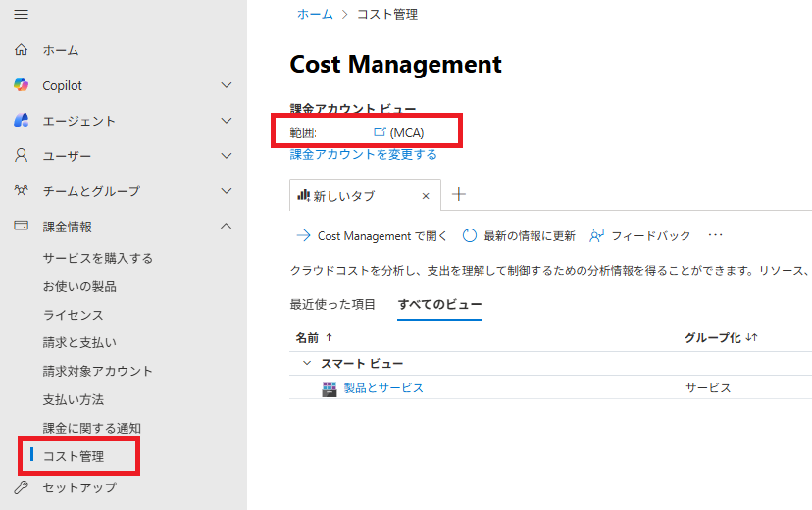The image size is (812, 510).
Task: Click the エージェント agents icon
Action: click(x=21, y=121)
